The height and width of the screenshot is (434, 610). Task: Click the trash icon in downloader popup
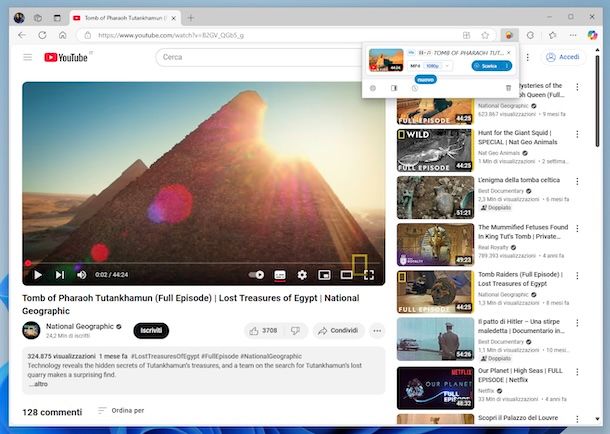508,88
